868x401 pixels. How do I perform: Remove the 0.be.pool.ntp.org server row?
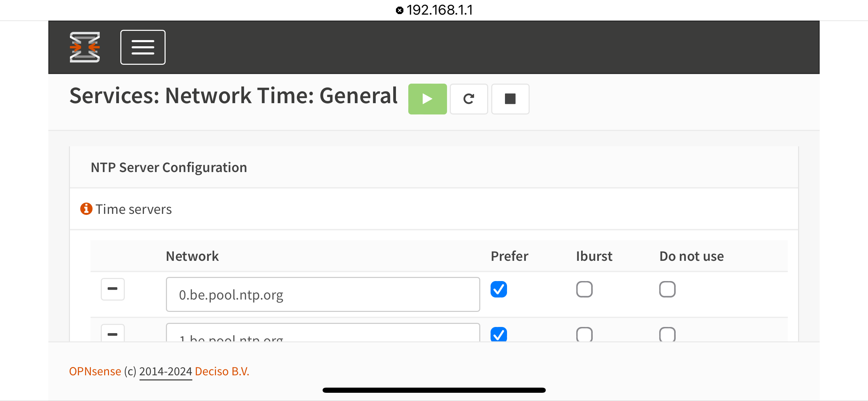click(x=112, y=289)
